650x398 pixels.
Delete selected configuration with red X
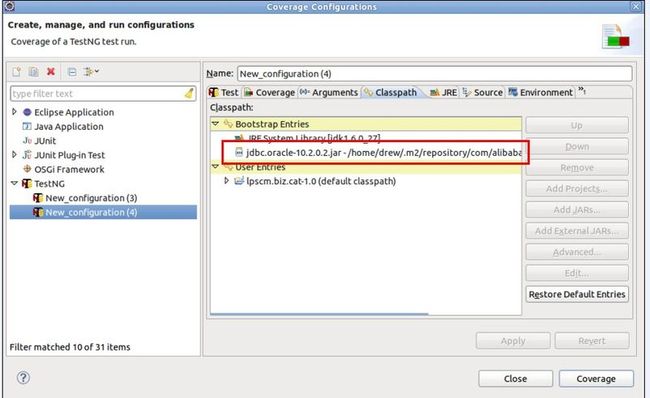coord(51,72)
